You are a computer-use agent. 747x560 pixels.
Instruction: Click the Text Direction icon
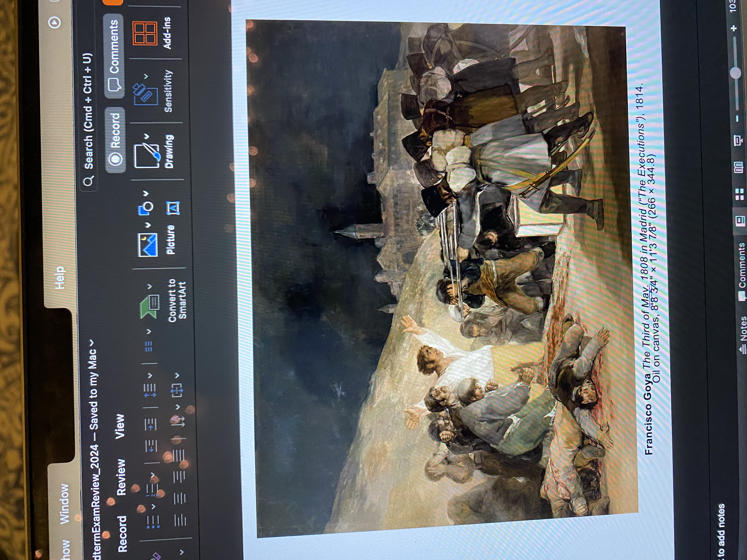pos(178,421)
